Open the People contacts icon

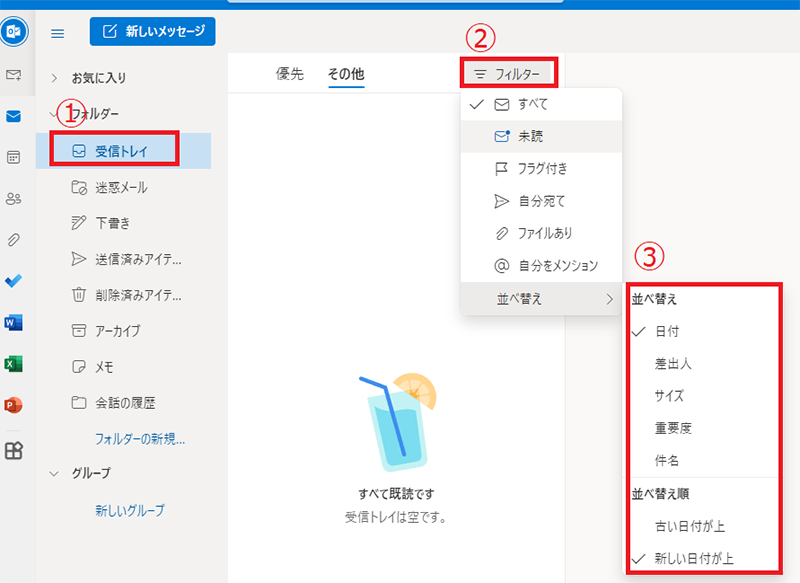pyautogui.click(x=14, y=199)
